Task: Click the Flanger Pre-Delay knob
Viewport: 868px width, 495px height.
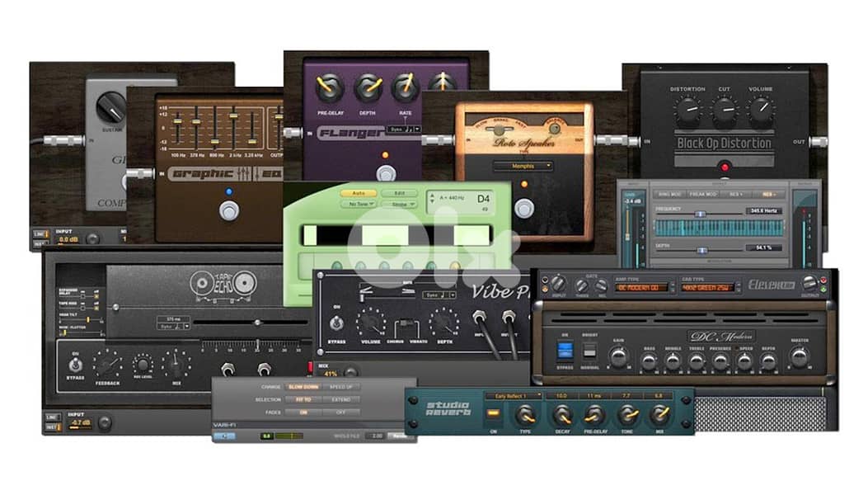Action: click(330, 88)
